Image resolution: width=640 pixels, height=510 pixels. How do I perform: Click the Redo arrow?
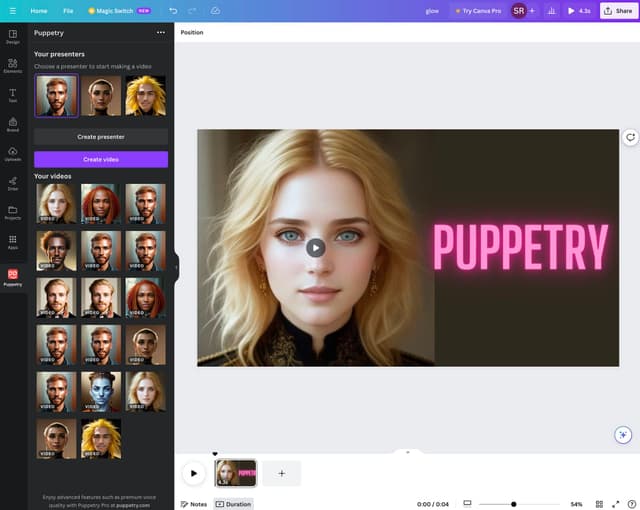tap(192, 11)
